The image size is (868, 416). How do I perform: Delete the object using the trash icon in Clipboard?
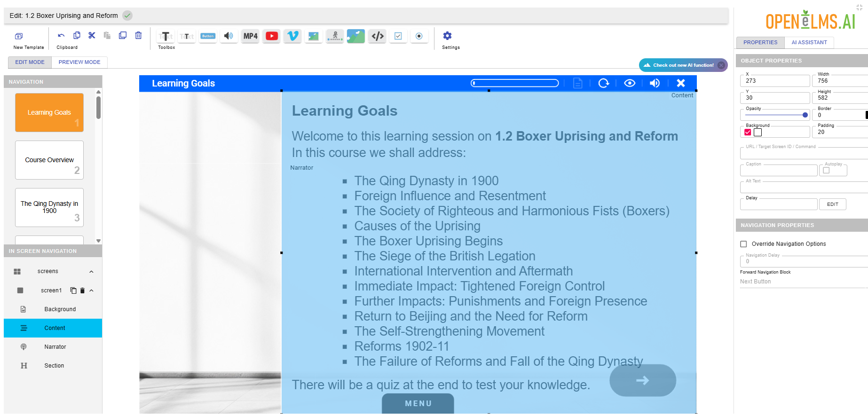tap(138, 35)
